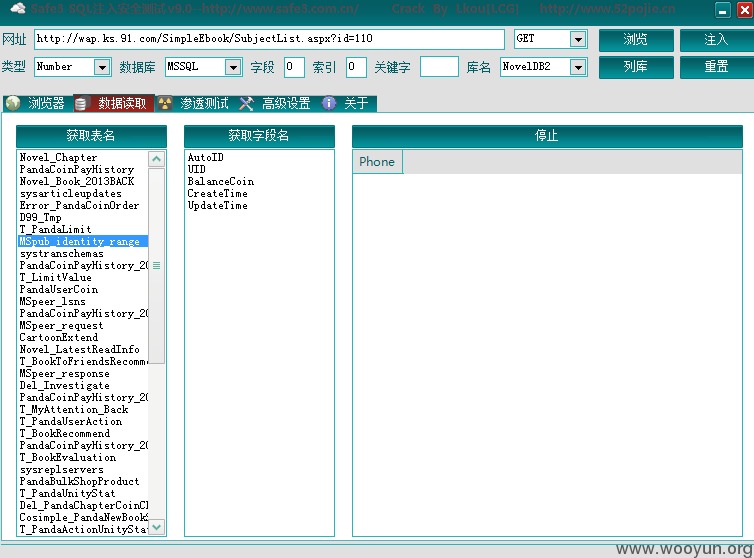Select the T_BookEvaluation table
This screenshot has height=558, width=754.
coord(68,457)
